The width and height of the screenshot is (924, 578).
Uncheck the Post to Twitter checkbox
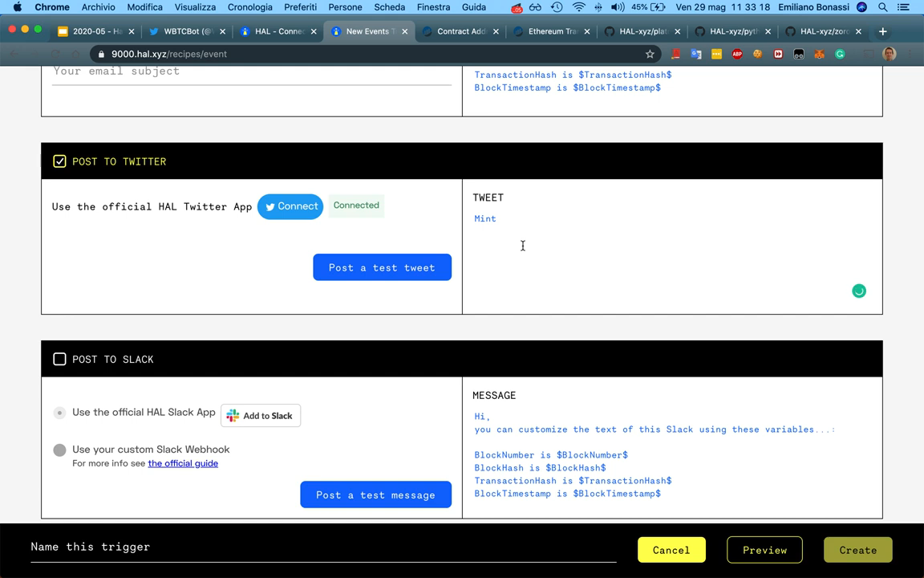click(x=59, y=161)
